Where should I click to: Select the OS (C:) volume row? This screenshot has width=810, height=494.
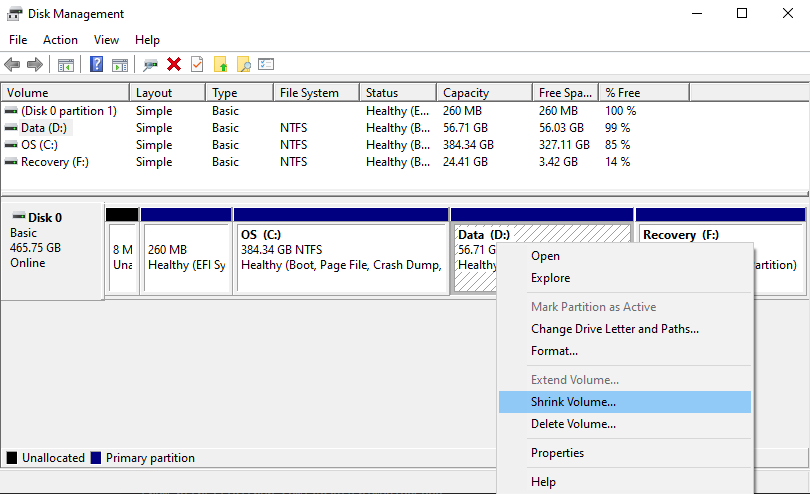click(x=345, y=145)
